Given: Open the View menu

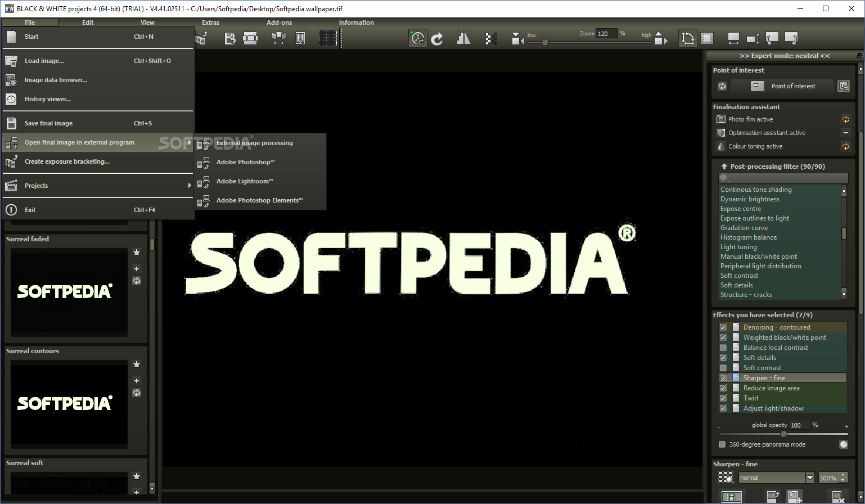Looking at the screenshot, I should point(147,22).
